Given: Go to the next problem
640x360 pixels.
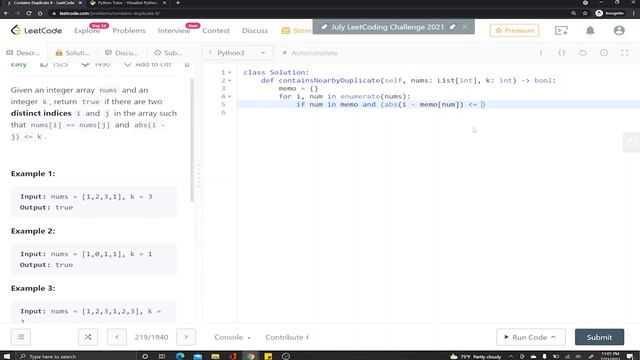Looking at the screenshot, I should point(186,337).
